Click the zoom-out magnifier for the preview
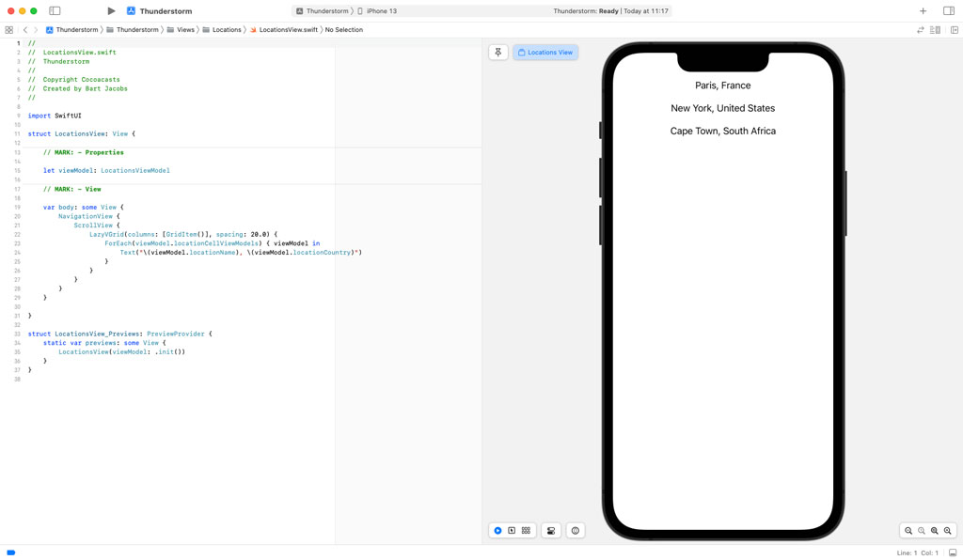Viewport: 963px width, 560px height. [909, 530]
